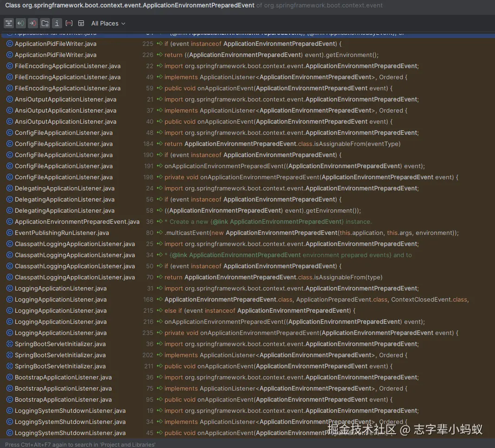495x448 pixels.
Task: Click class icon of EventPublishingRunListener.java row
Action: click(x=10, y=233)
